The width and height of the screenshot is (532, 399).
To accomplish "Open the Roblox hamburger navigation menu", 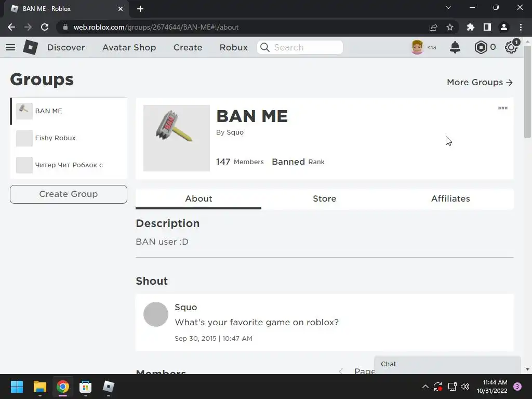I will point(10,47).
